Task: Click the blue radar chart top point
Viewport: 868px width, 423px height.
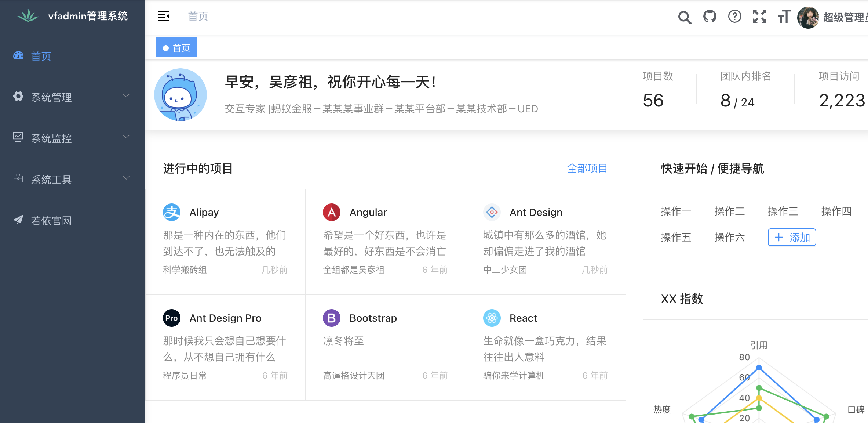Action: click(759, 368)
